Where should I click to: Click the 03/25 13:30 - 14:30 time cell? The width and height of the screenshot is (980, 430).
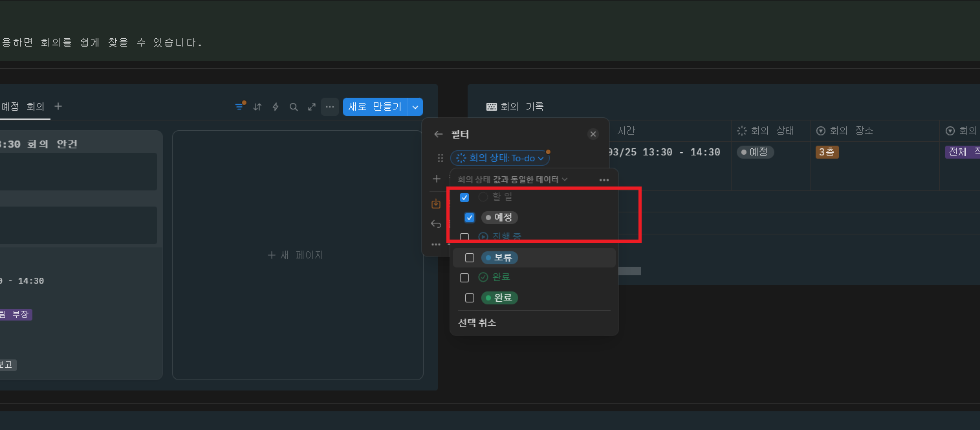[x=664, y=152]
